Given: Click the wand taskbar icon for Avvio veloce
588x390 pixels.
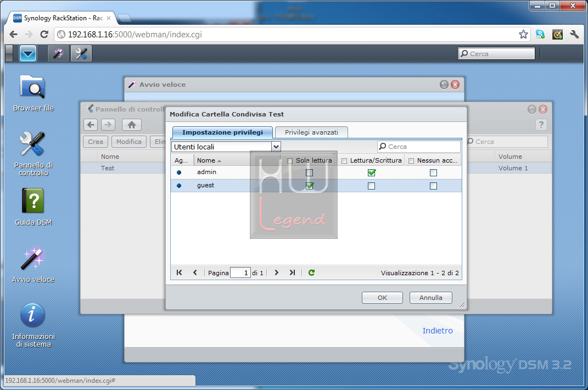Looking at the screenshot, I should pos(58,53).
